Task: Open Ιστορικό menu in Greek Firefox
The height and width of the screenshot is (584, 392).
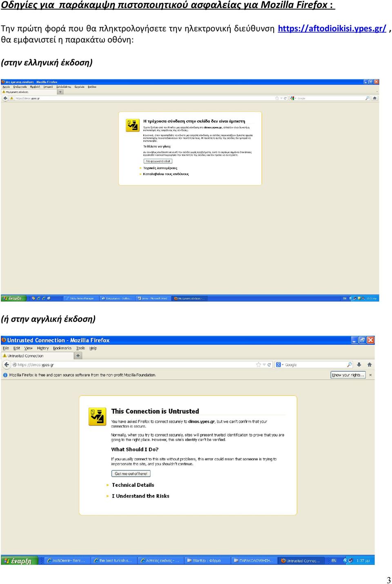Action: [x=48, y=87]
